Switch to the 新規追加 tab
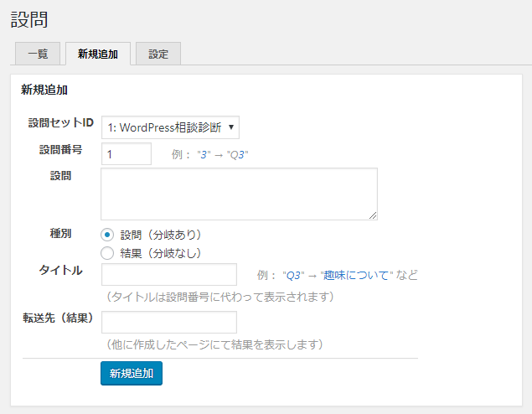This screenshot has width=532, height=414. click(98, 54)
